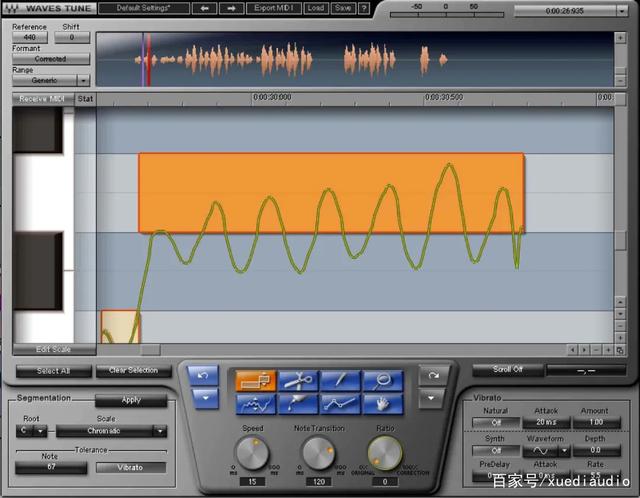Click the overview waveform display
This screenshot has height=498, width=640.
coord(355,60)
